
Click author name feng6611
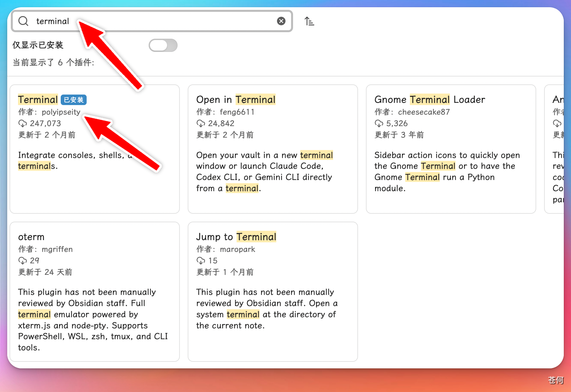237,112
